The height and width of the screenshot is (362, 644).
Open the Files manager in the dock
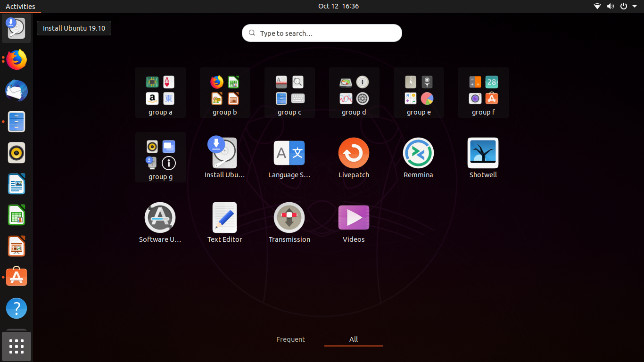pyautogui.click(x=17, y=122)
